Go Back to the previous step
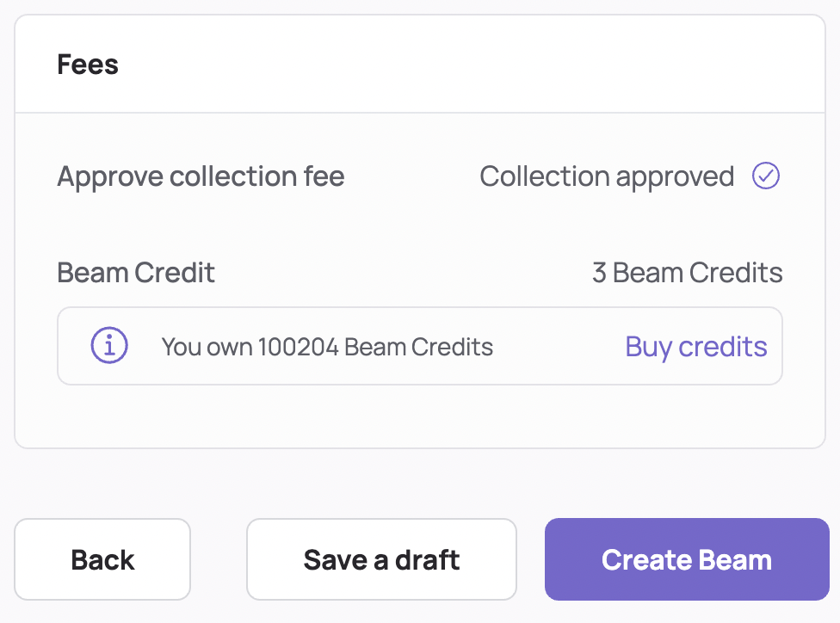The height and width of the screenshot is (623, 840). (102, 559)
